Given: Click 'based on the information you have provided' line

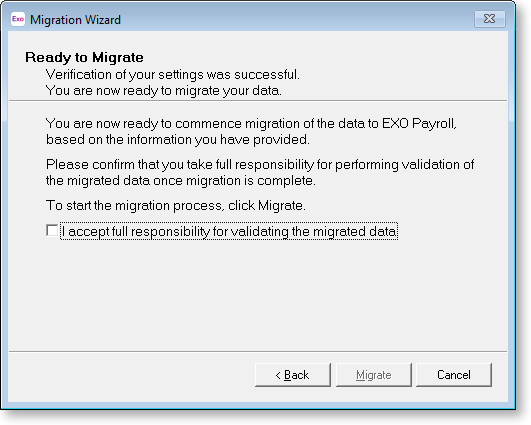Looking at the screenshot, I should click(x=178, y=140).
